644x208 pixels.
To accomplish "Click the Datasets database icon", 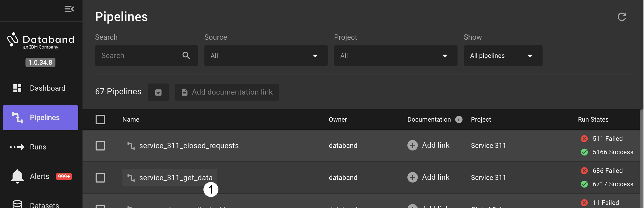I will pos(17,204).
